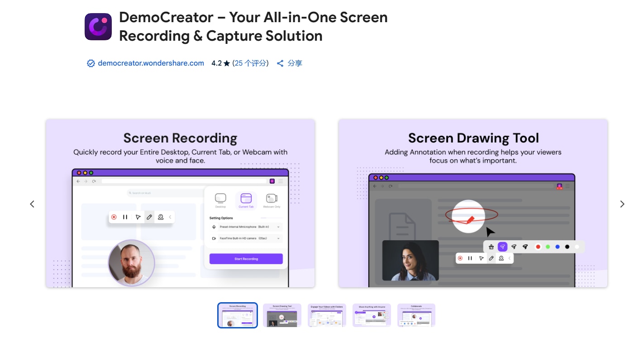644x342 pixels.
Task: Select the Engage Your Videos with Folders thumbnail
Action: [327, 315]
